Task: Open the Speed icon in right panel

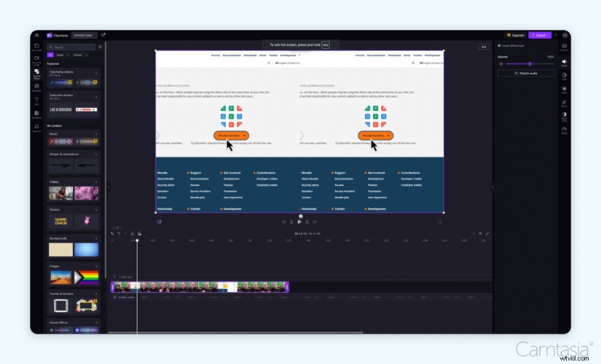Action: point(564,129)
